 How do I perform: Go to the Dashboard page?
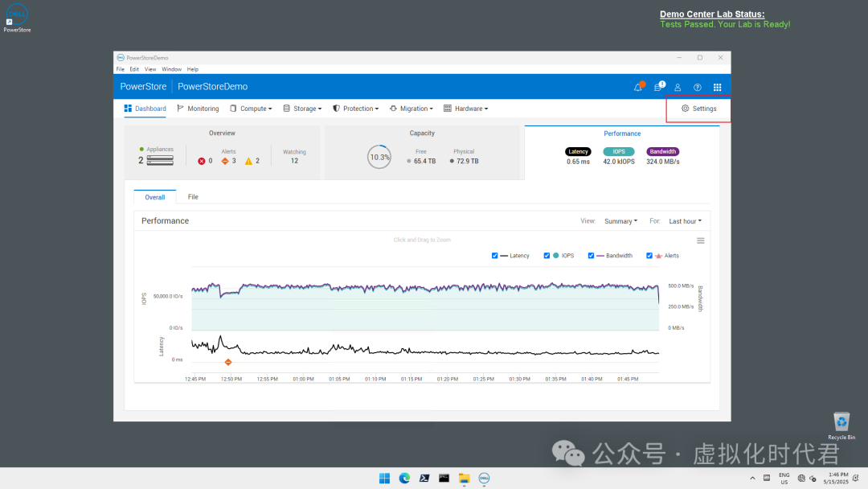tap(145, 109)
